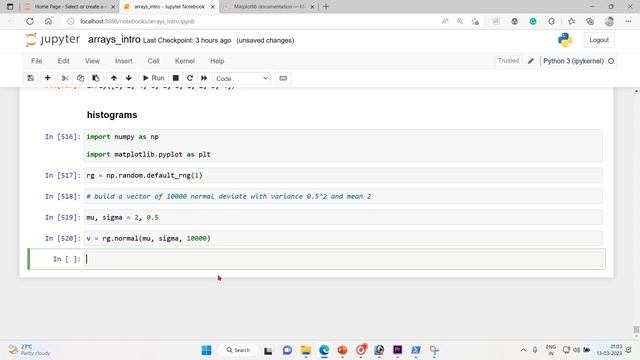The image size is (640, 360).
Task: Show hidden system tray icons
Action: [523, 350]
